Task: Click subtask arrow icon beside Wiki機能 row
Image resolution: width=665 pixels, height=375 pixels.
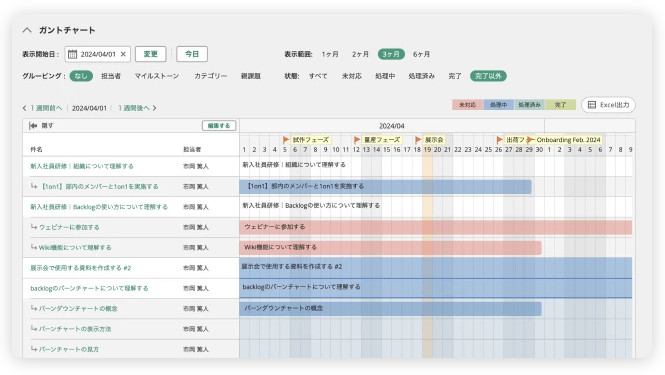Action: [34, 247]
